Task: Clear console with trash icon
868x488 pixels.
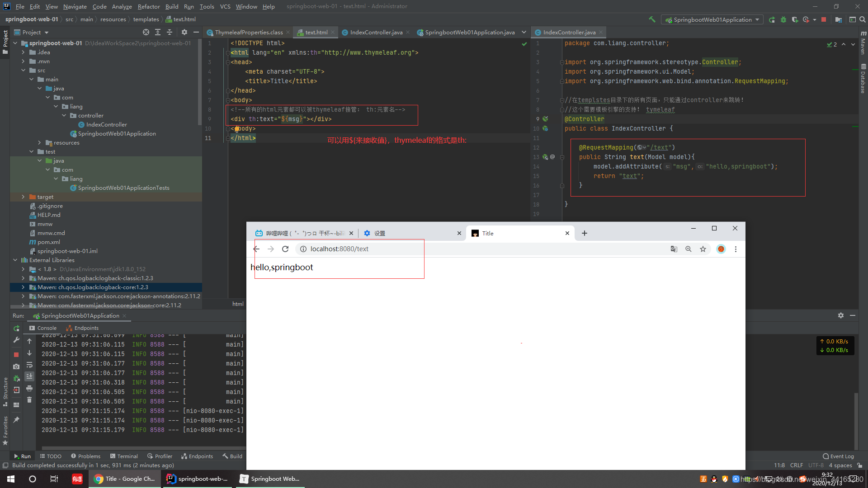Action: point(29,400)
